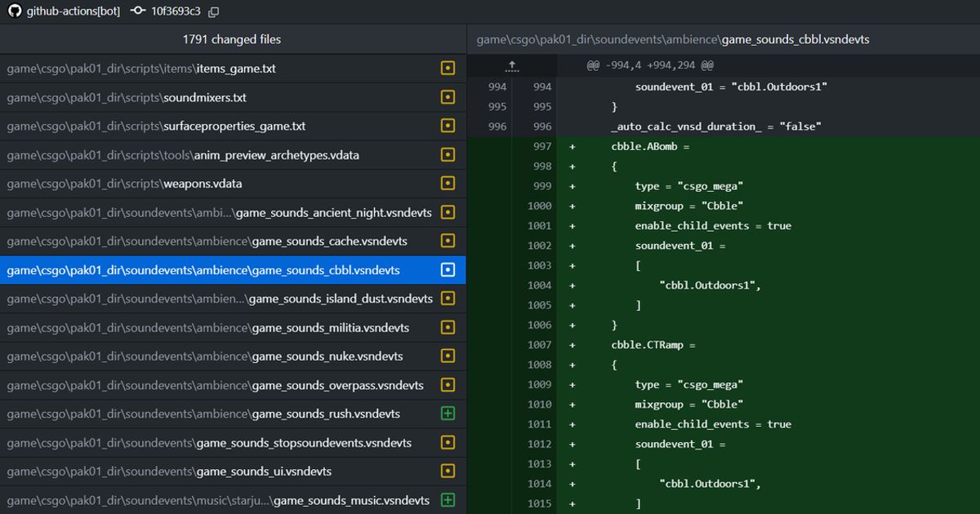Click modified icon for game_sounds_overpass.vsndevts
Screen dimensions: 980x514
(x=448, y=385)
